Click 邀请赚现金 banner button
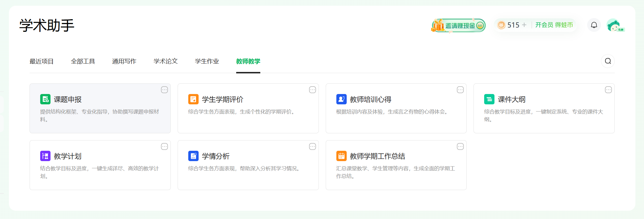The image size is (644, 219). [458, 26]
